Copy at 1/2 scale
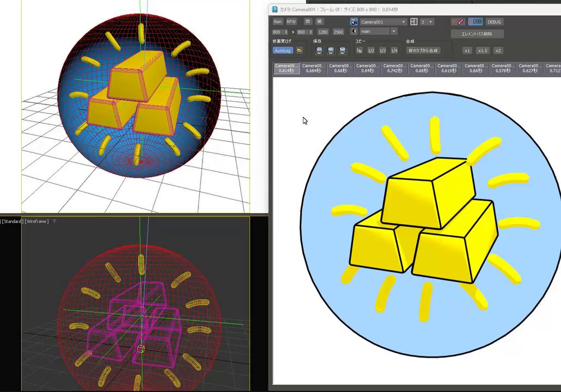Image resolution: width=561 pixels, height=392 pixels. [371, 51]
